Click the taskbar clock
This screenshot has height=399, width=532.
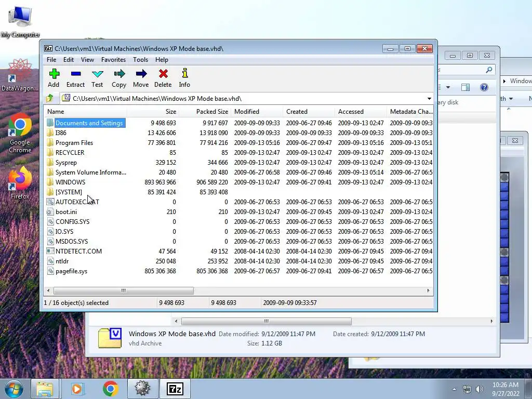(506, 389)
